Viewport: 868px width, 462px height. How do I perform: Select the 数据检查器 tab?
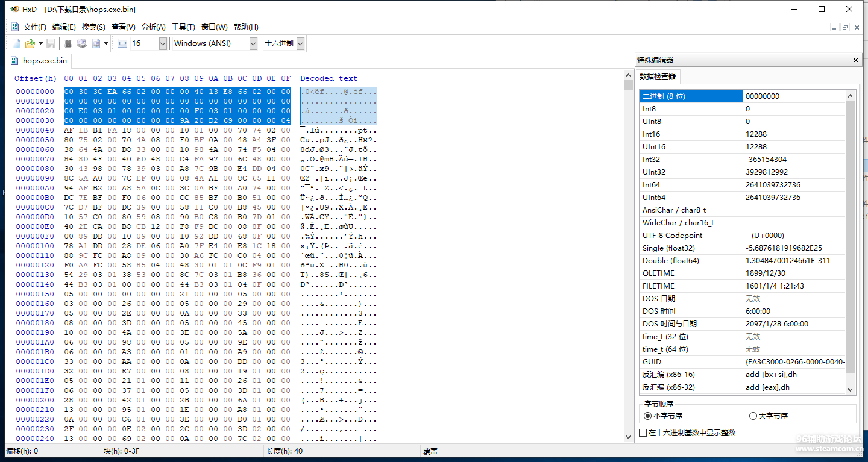click(x=658, y=76)
